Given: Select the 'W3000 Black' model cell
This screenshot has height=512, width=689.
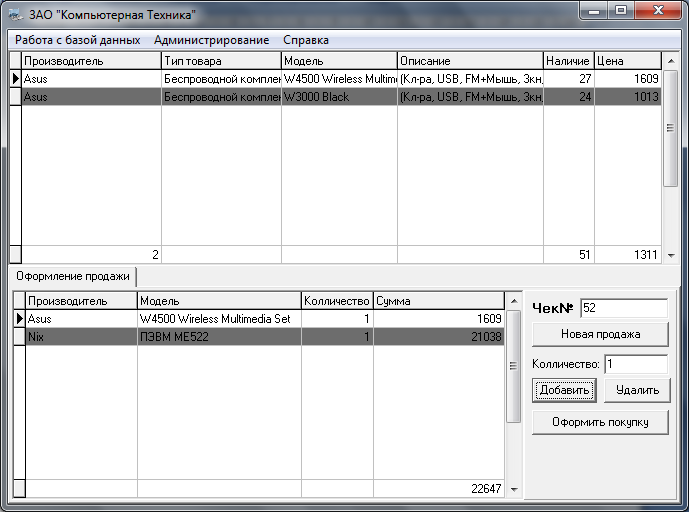Looking at the screenshot, I should (x=339, y=97).
